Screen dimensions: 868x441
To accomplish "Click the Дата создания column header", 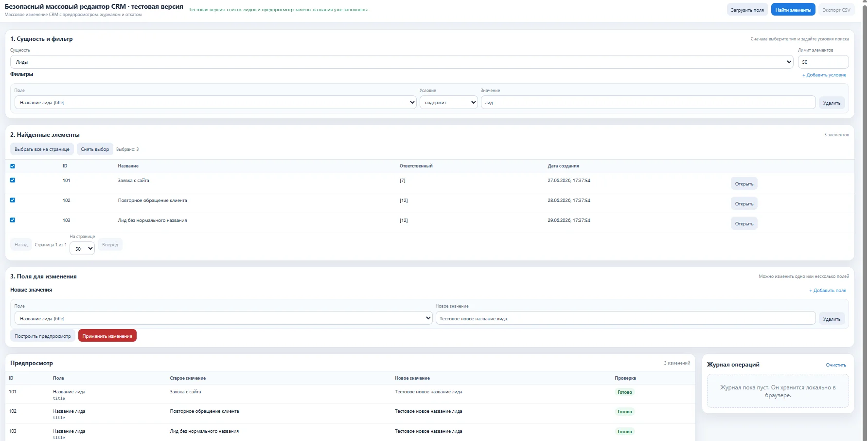I will 563,166.
